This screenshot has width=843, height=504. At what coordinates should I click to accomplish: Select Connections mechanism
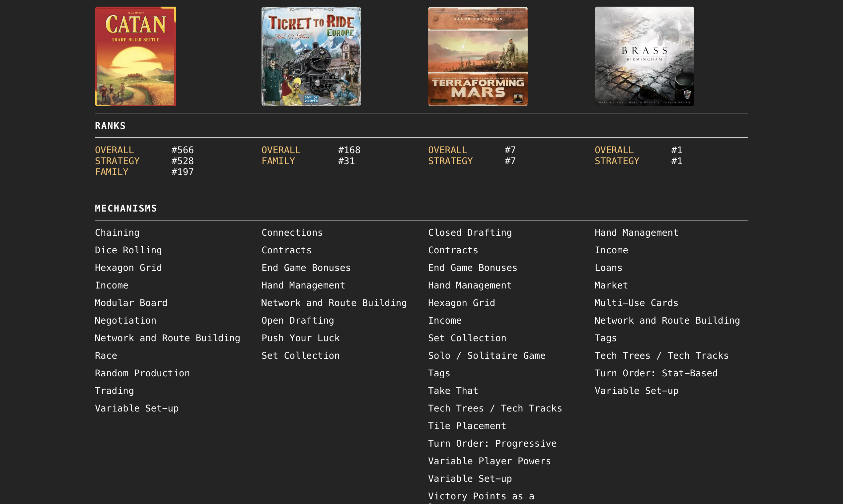tap(292, 233)
